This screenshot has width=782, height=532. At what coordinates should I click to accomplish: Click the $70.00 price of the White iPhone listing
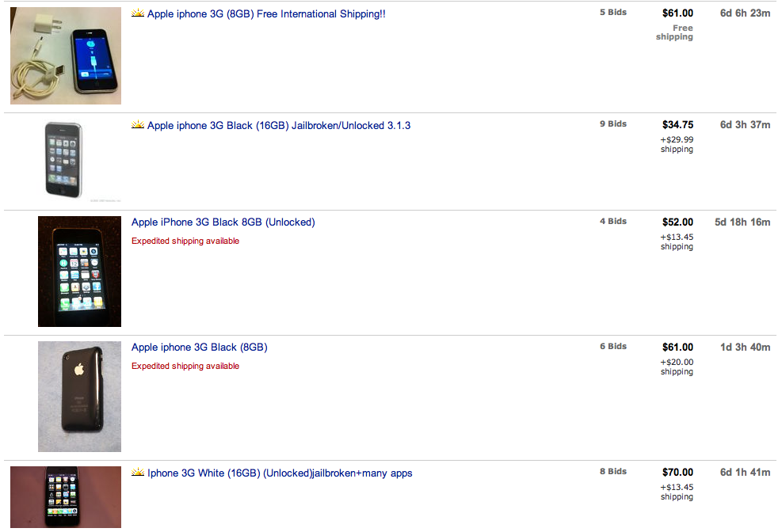[677, 473]
